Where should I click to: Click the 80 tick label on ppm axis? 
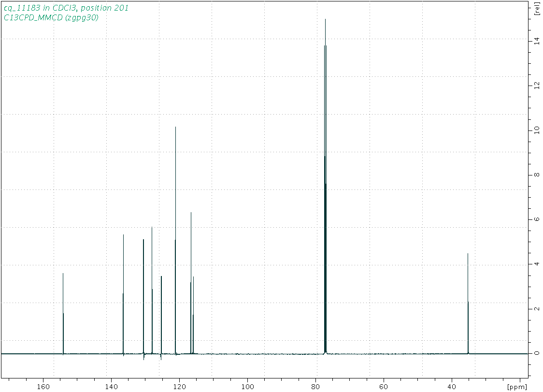pyautogui.click(x=315, y=386)
